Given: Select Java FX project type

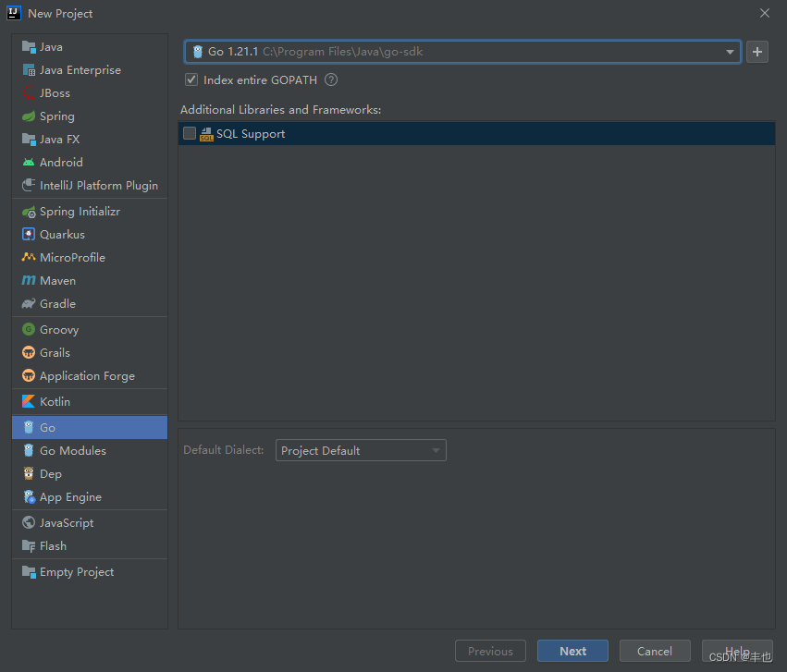Looking at the screenshot, I should tap(90, 139).
